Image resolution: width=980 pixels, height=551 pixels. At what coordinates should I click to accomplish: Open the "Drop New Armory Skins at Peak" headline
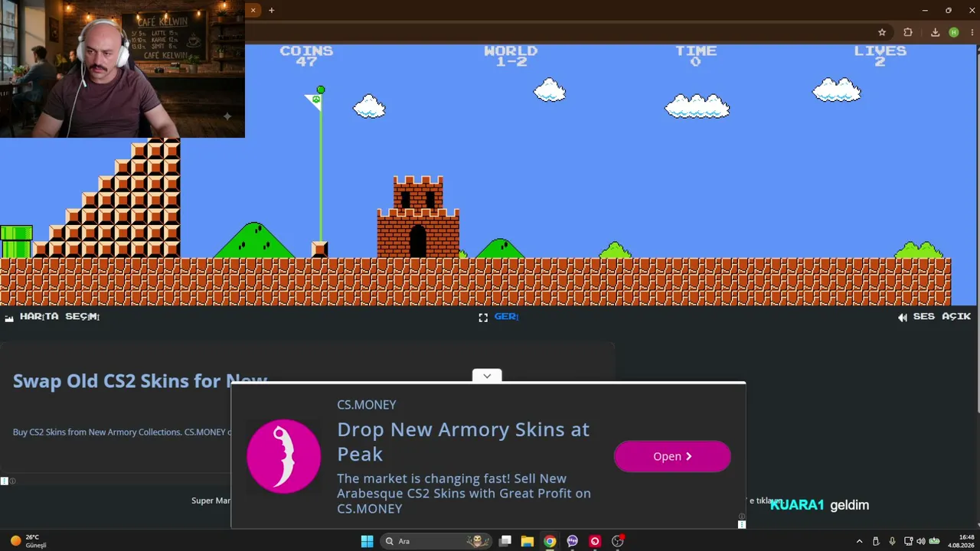pyautogui.click(x=463, y=442)
